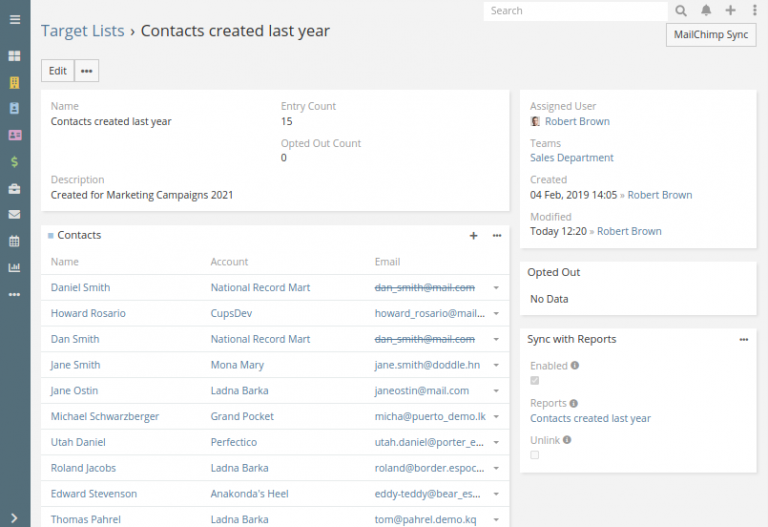The image size is (768, 527).
Task: Add a contact with the plus icon
Action: pos(473,236)
